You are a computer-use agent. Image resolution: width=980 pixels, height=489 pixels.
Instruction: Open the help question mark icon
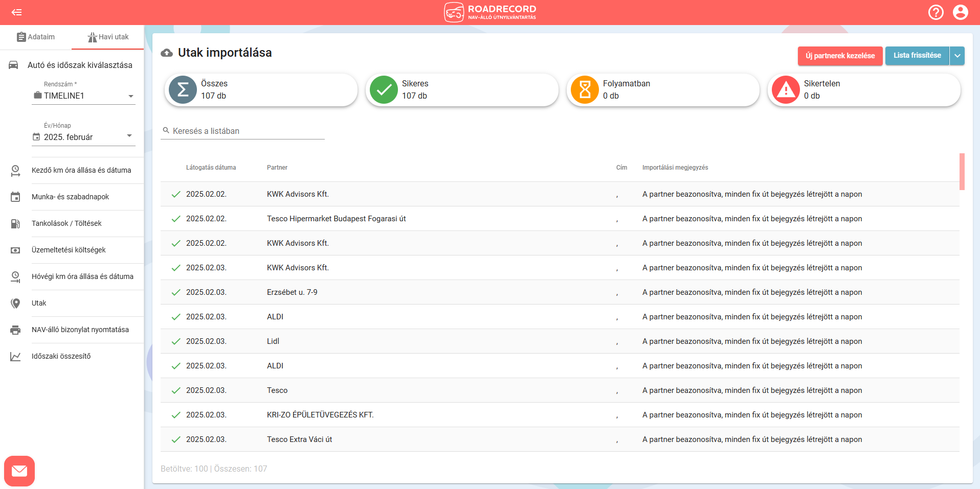[x=936, y=12]
